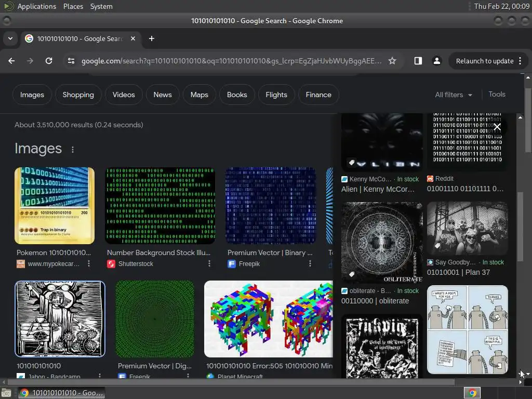Open the Maps filter
Viewport: 532px width, 399px height.
199,95
